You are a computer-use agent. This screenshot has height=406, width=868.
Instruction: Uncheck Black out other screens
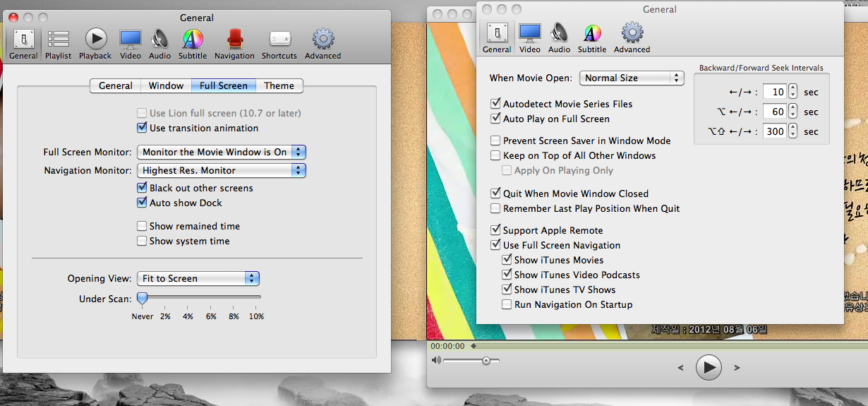pyautogui.click(x=143, y=188)
